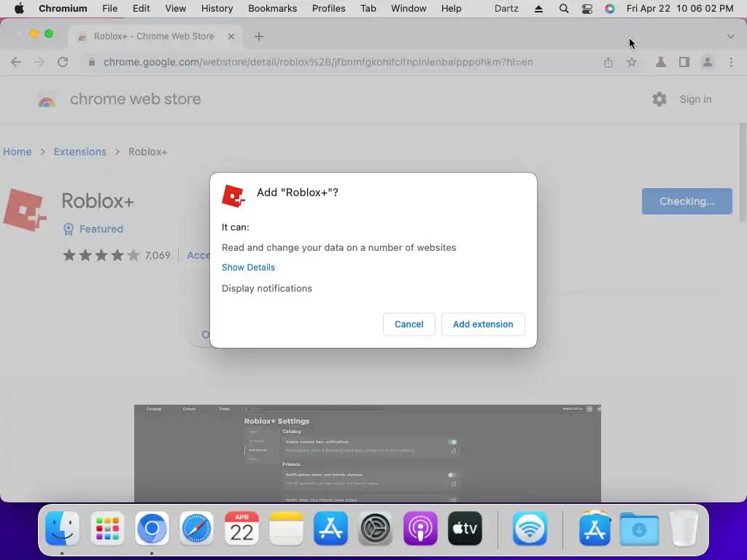
Task: Click the browser forward arrow
Action: tap(39, 62)
